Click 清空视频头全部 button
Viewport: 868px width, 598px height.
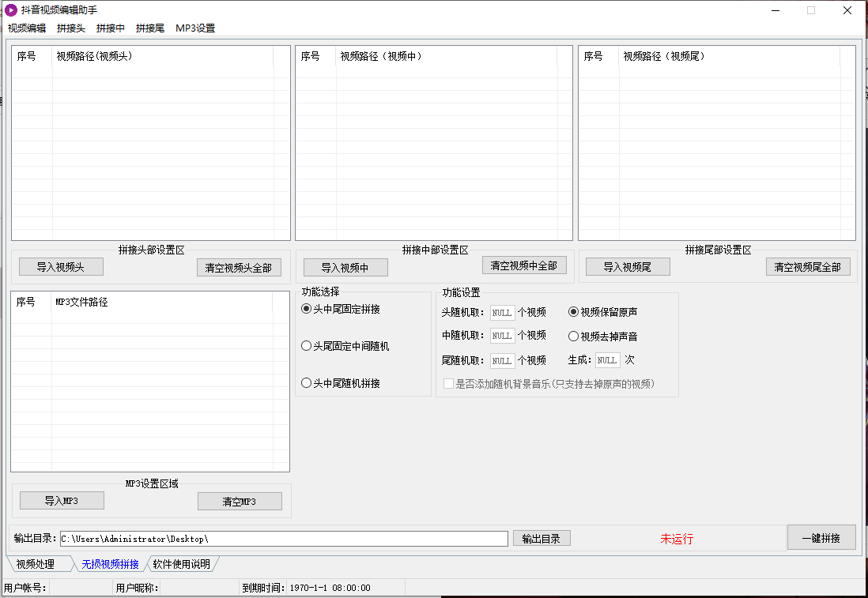(239, 268)
